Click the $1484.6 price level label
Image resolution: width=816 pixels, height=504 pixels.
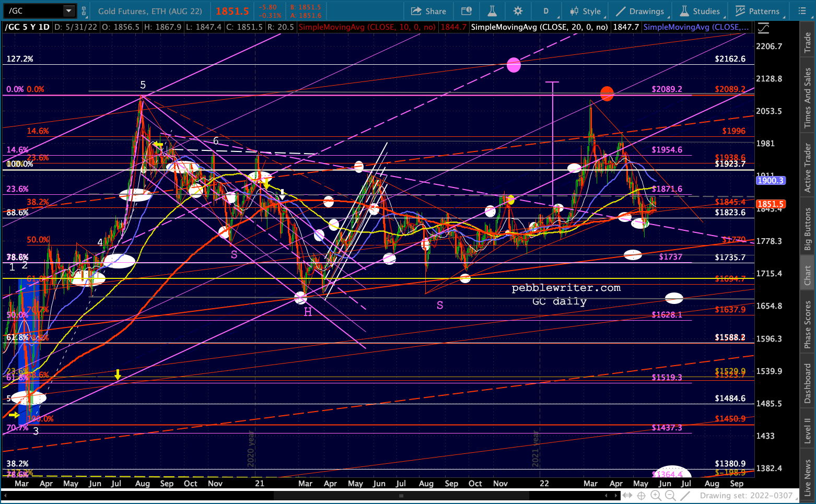click(x=730, y=398)
